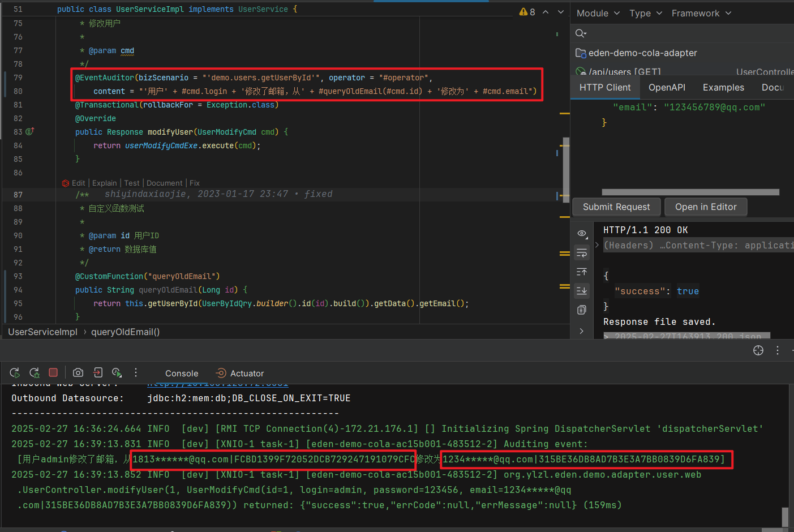
Task: Go to next highlighted problem arrow
Action: coord(561,12)
